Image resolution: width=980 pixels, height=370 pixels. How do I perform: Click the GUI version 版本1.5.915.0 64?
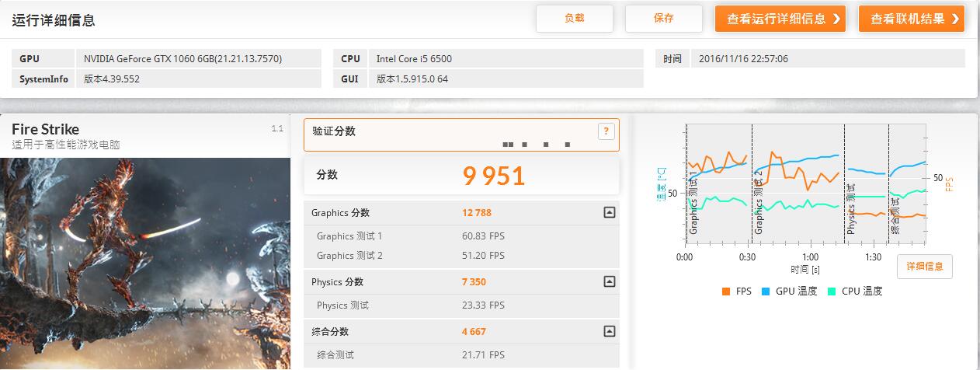click(412, 79)
